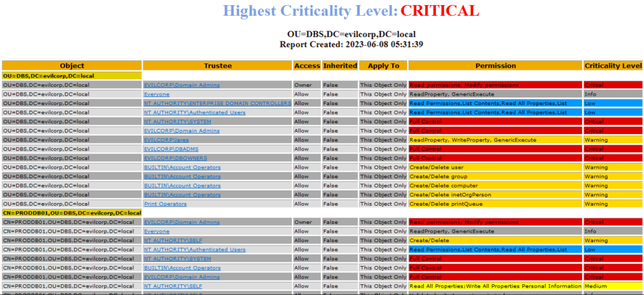Screen dimensions: 644x295
Task: Click the Print Operators trustee link
Action: [x=165, y=204]
